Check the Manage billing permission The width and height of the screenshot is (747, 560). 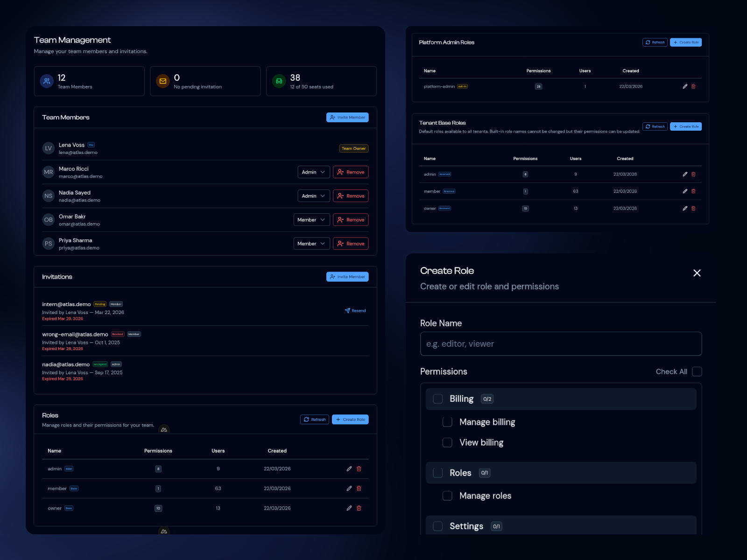(447, 422)
